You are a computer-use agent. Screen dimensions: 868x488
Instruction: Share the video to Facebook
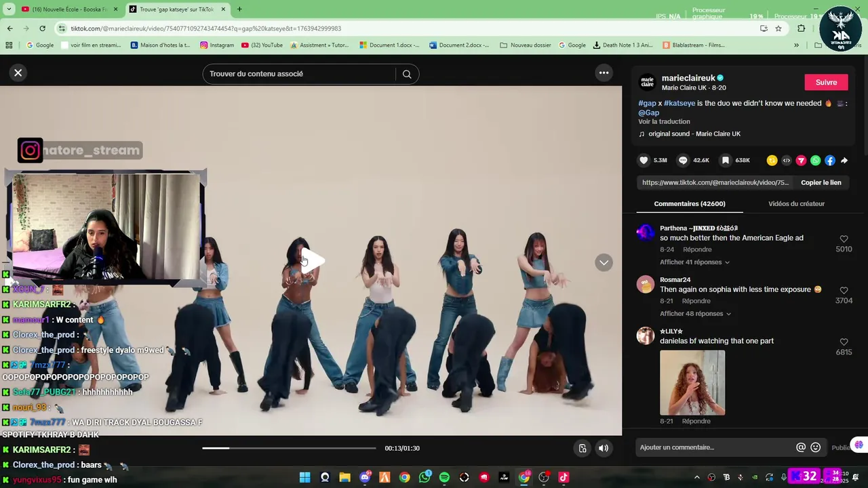click(x=829, y=161)
